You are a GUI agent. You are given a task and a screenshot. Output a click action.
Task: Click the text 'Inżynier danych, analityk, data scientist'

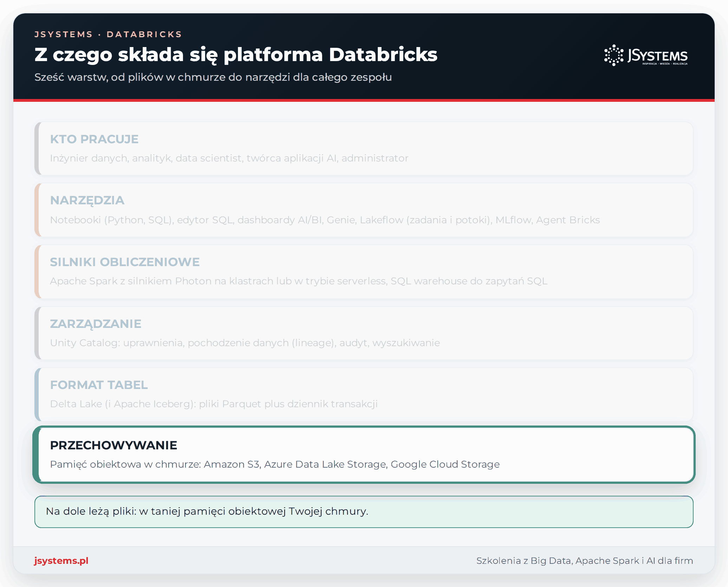[x=229, y=158]
